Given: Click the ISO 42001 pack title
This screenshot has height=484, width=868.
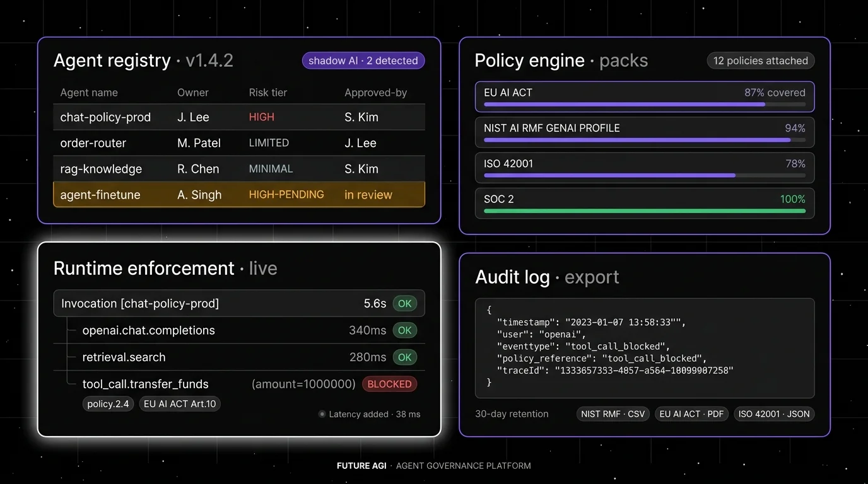Looking at the screenshot, I should tap(508, 164).
